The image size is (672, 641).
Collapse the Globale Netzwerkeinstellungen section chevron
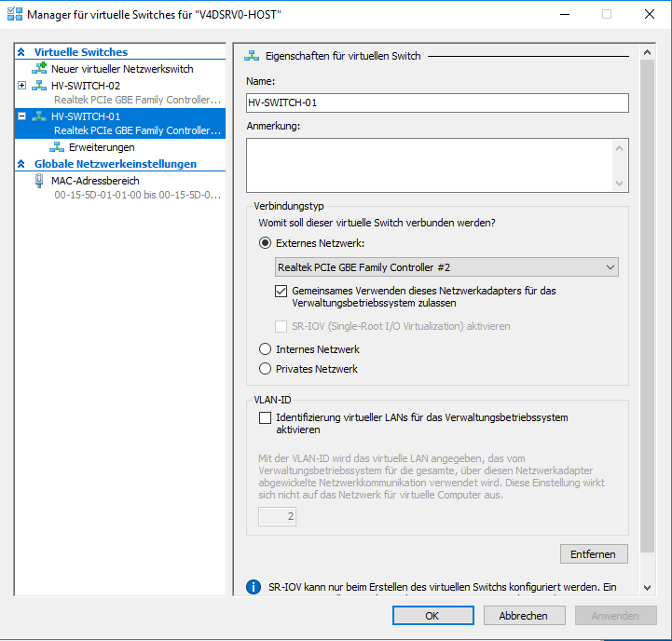[x=21, y=164]
